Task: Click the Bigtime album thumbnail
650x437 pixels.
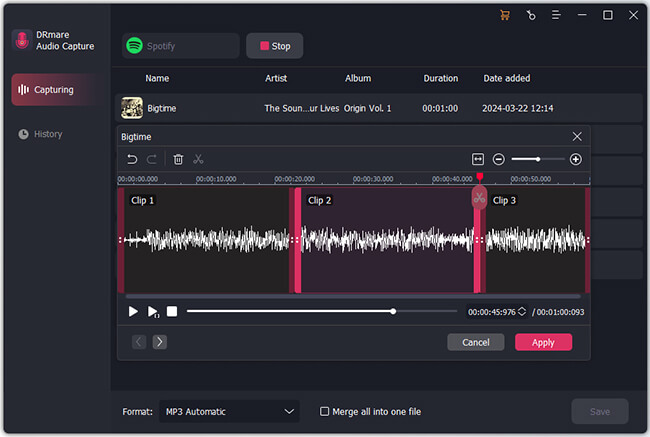Action: pyautogui.click(x=132, y=108)
